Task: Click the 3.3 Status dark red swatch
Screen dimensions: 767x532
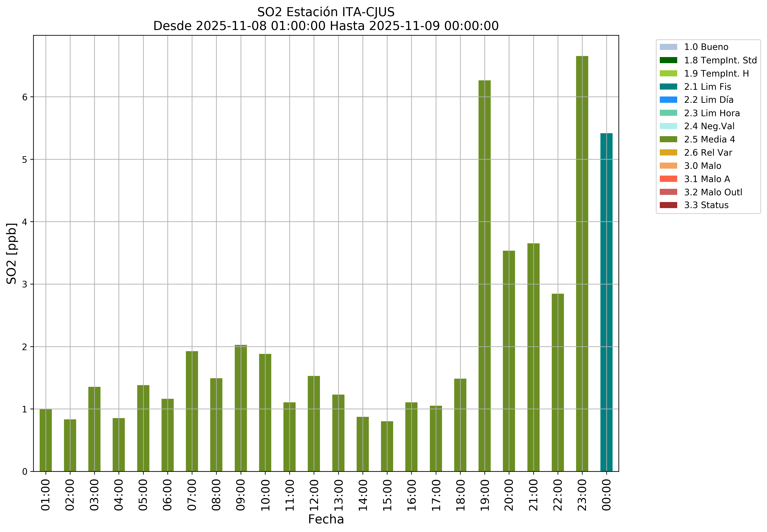Action: coord(668,205)
